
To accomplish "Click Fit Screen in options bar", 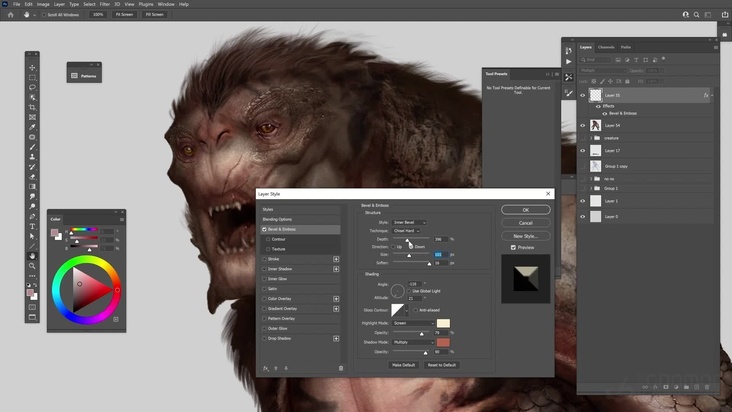I will tap(124, 14).
